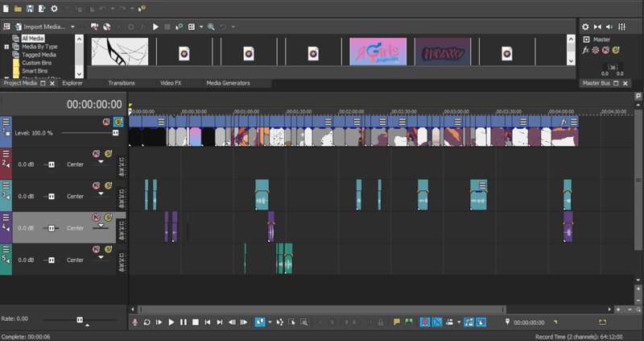Click the Dim Output speaker icon in Master Bus
The width and height of the screenshot is (644, 341).
coord(609,27)
